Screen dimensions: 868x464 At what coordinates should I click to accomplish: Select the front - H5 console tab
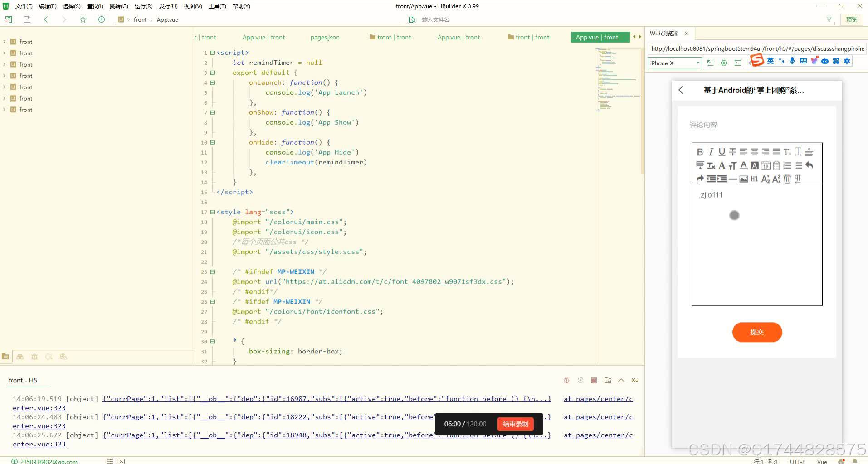[23, 380]
